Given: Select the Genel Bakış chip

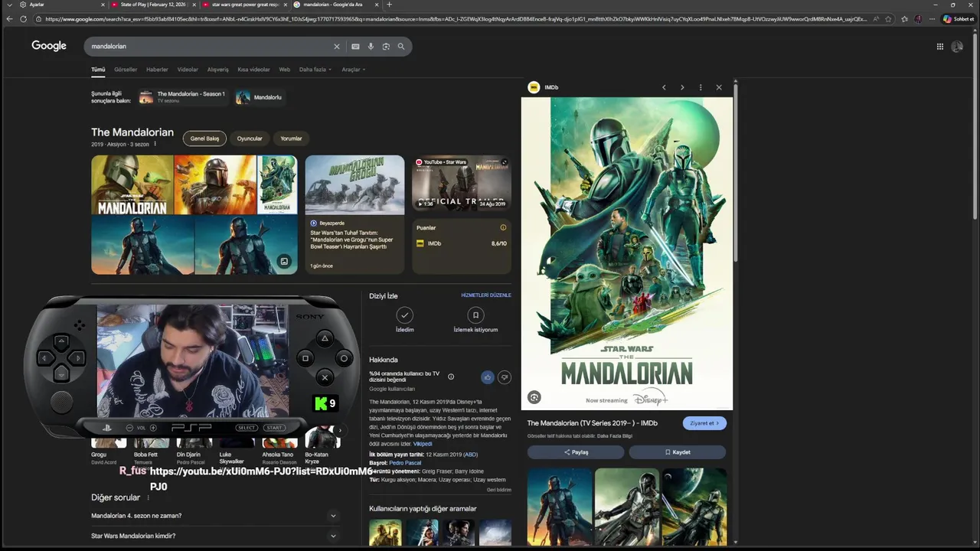Looking at the screenshot, I should click(204, 139).
